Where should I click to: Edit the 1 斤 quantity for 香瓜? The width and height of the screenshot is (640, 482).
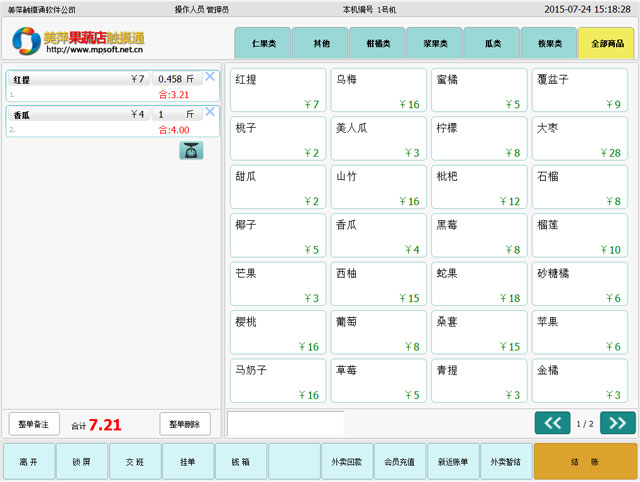[176, 114]
